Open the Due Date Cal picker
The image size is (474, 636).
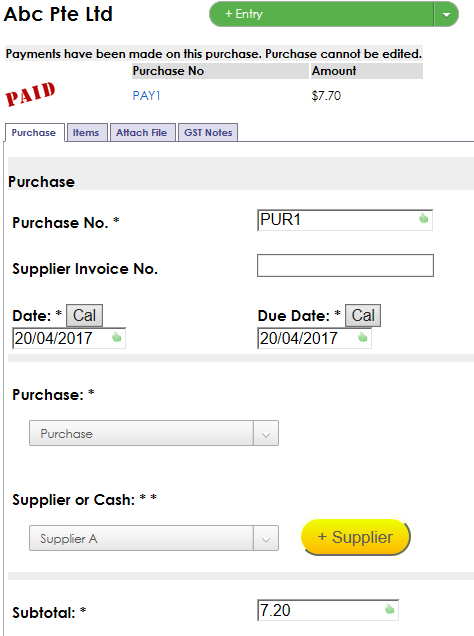(363, 315)
